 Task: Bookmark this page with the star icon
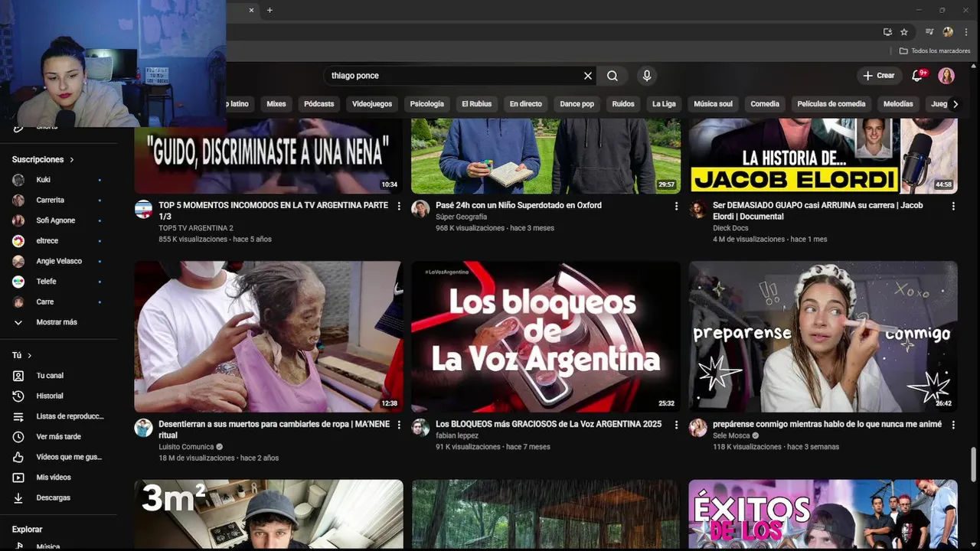click(x=904, y=32)
